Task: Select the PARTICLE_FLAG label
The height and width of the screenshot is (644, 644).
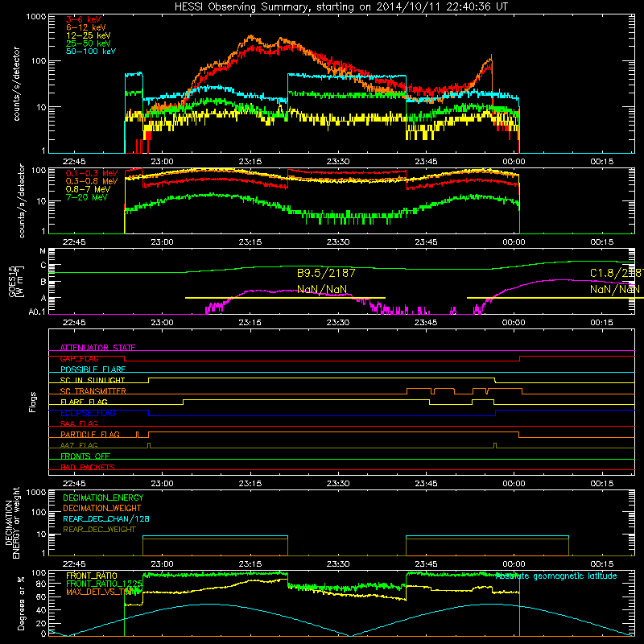Action: [90, 434]
